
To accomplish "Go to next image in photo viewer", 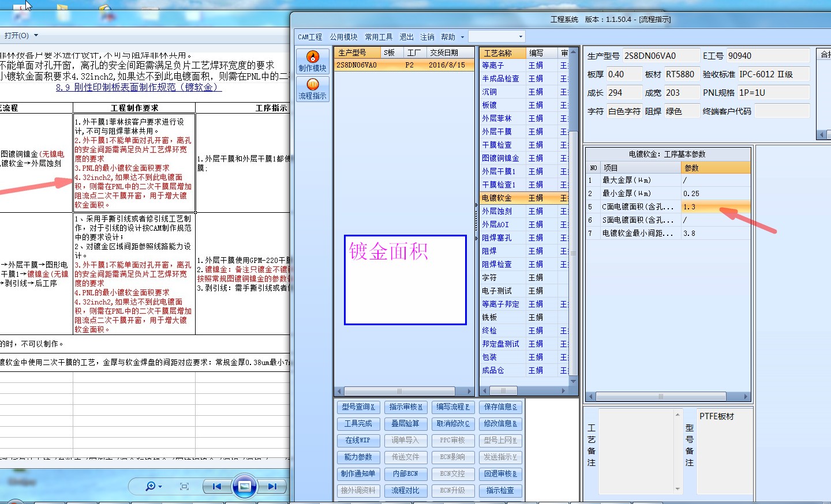I will pyautogui.click(x=272, y=486).
